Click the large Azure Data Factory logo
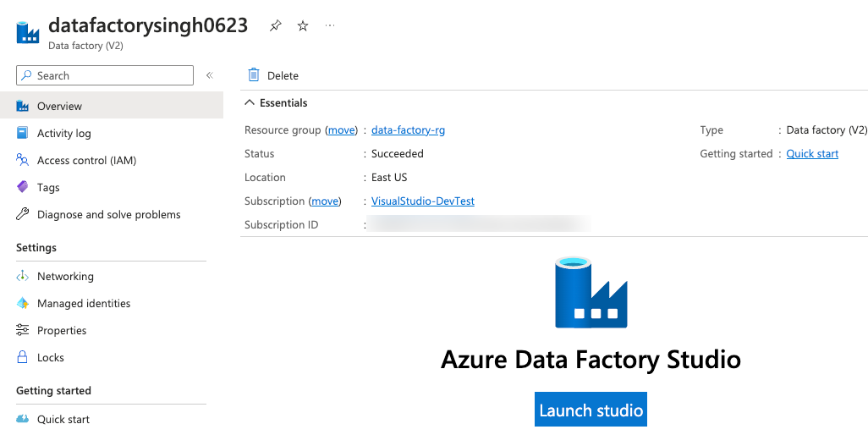Image resolution: width=868 pixels, height=435 pixels. tap(591, 292)
